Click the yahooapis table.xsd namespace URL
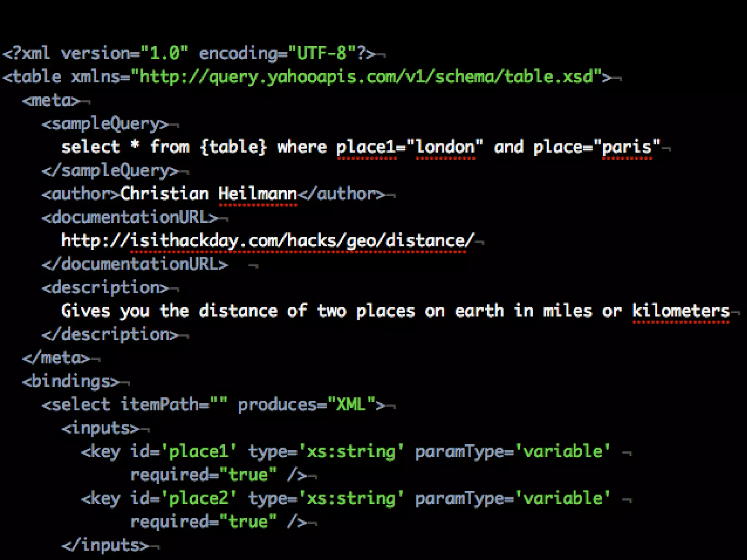 366,77
